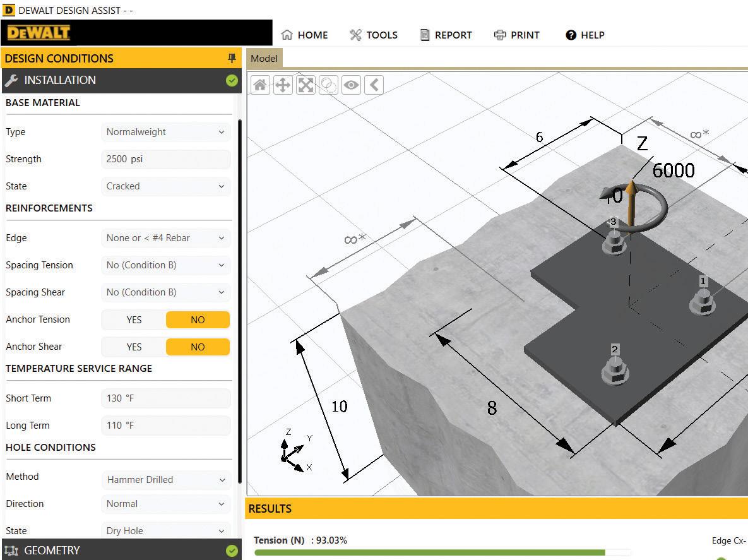Viewport: 748px width, 560px height.
Task: Click the Tension (N) 93.03% result text
Action: click(x=300, y=540)
